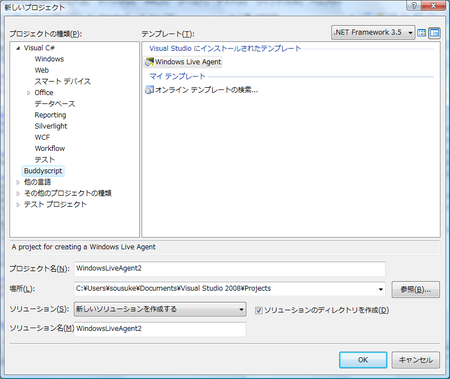450x379 pixels.
Task: Select the Web project type
Action: tap(41, 70)
